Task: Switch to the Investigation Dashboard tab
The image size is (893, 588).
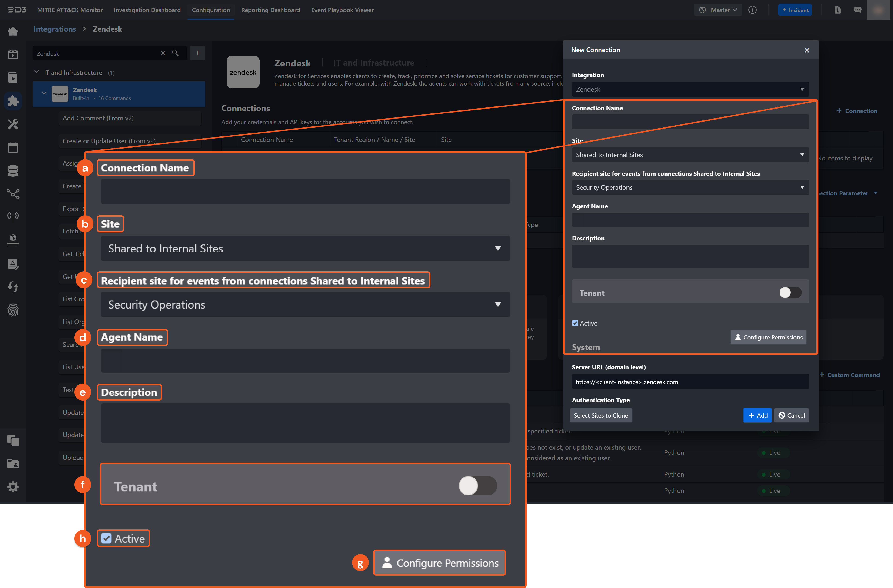Action: tap(147, 10)
